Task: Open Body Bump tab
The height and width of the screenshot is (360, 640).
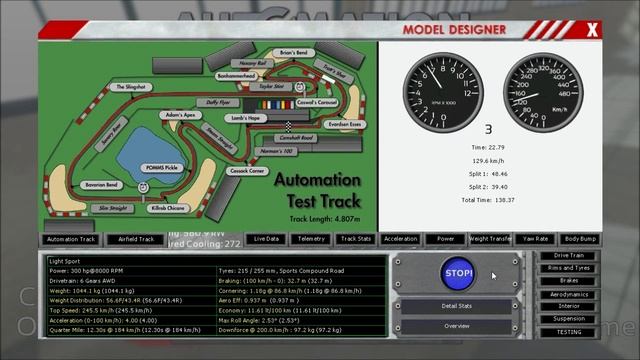Action: click(580, 239)
